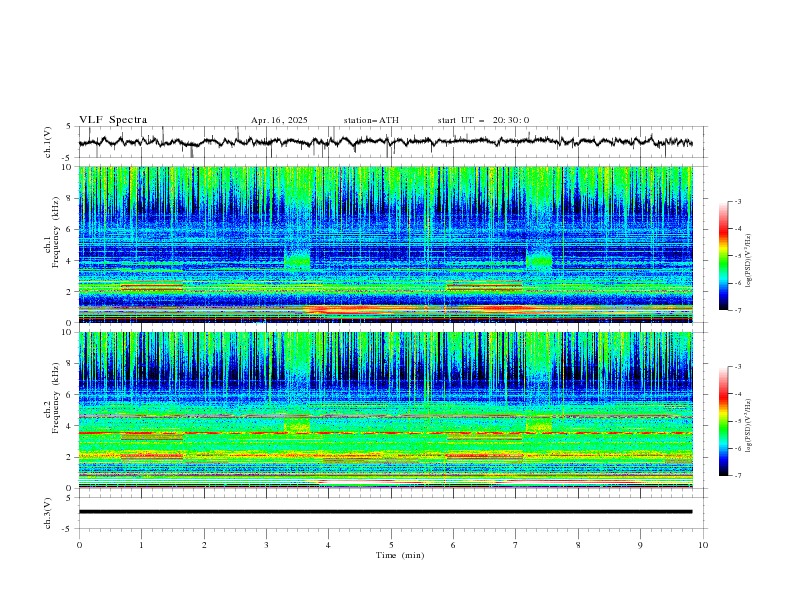Click time axis tick label "4"
This screenshot has height=612, width=792.
click(328, 545)
